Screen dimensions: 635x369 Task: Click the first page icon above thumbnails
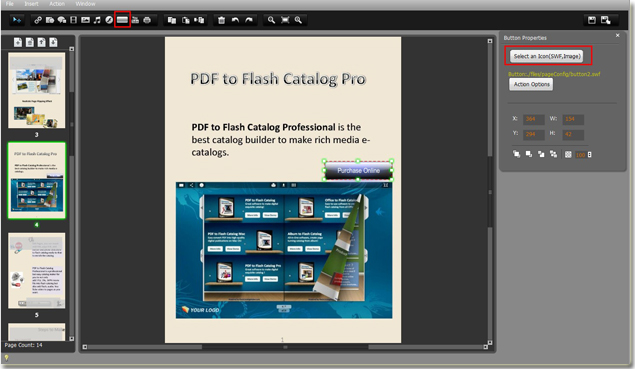coord(18,42)
